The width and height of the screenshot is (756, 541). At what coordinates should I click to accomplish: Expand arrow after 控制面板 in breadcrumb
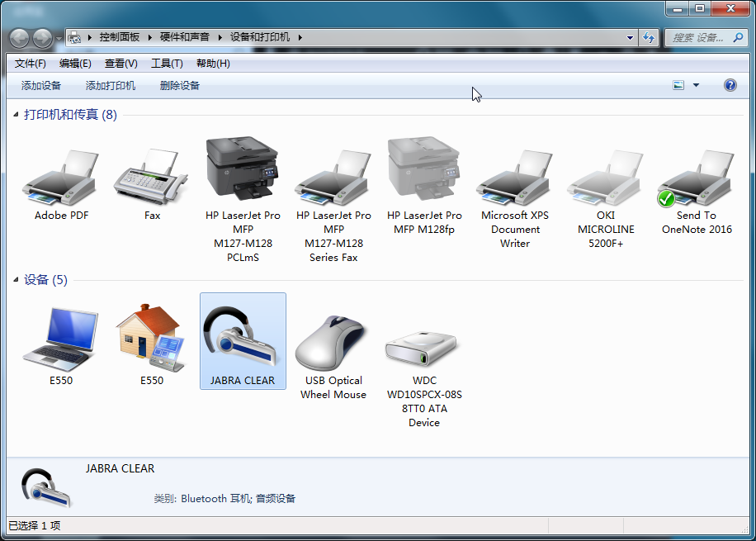pyautogui.click(x=149, y=37)
